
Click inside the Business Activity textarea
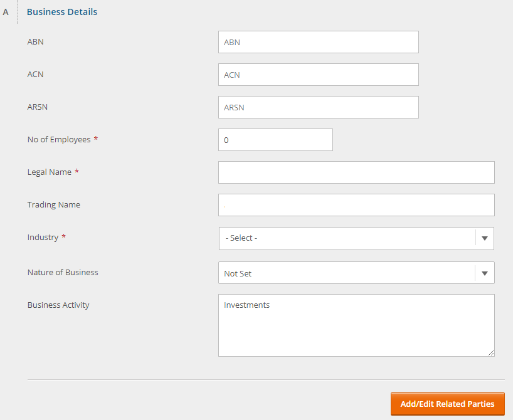pos(356,325)
